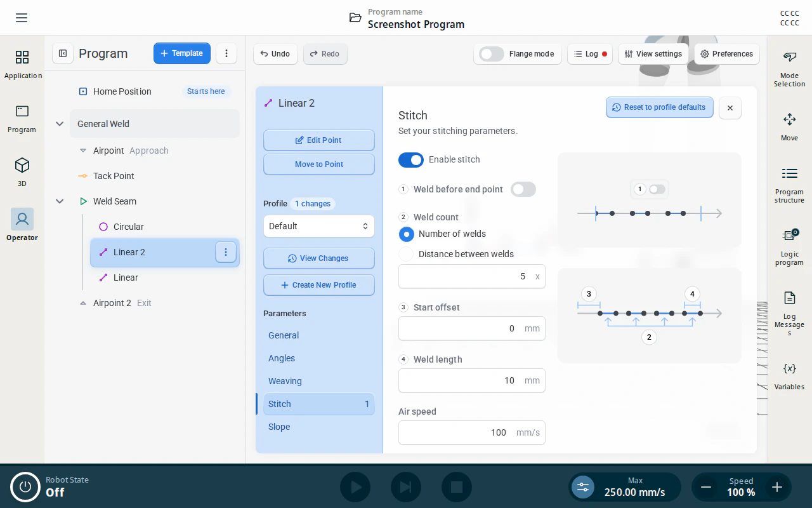Open the Angles parameters tab

point(319,358)
